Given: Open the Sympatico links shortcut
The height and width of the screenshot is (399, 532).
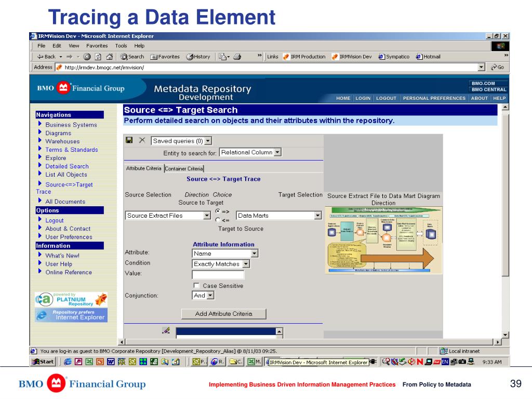Looking at the screenshot, I should (394, 57).
